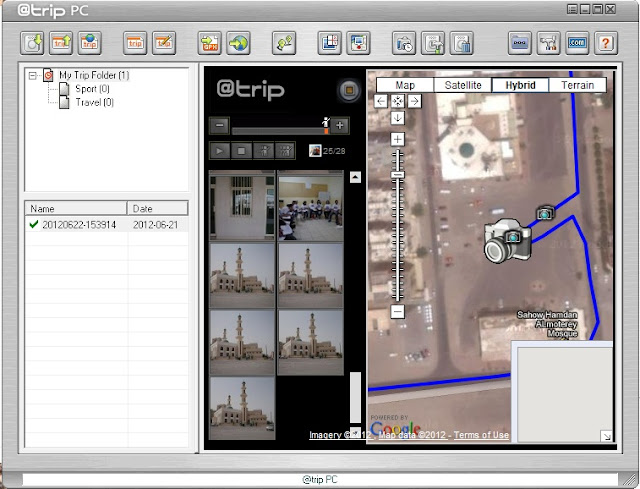The height and width of the screenshot is (489, 640).
Task: Click the thumbnail list scroll-up arrow
Action: coord(355,177)
